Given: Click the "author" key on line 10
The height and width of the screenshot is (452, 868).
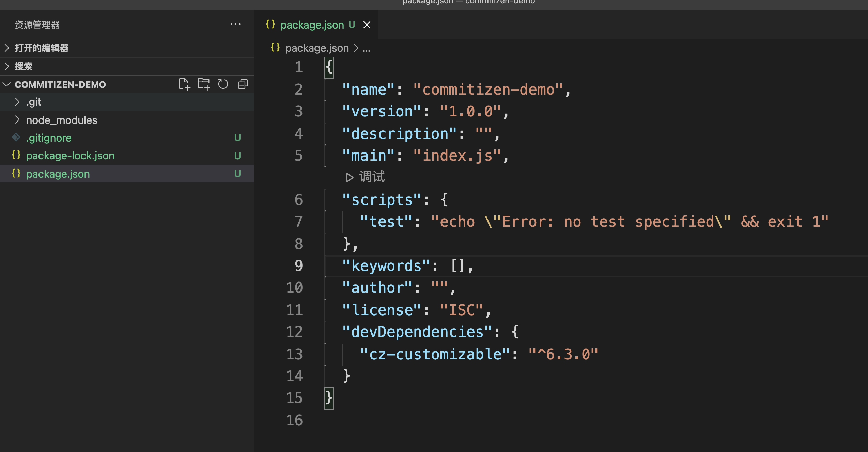Looking at the screenshot, I should click(377, 288).
